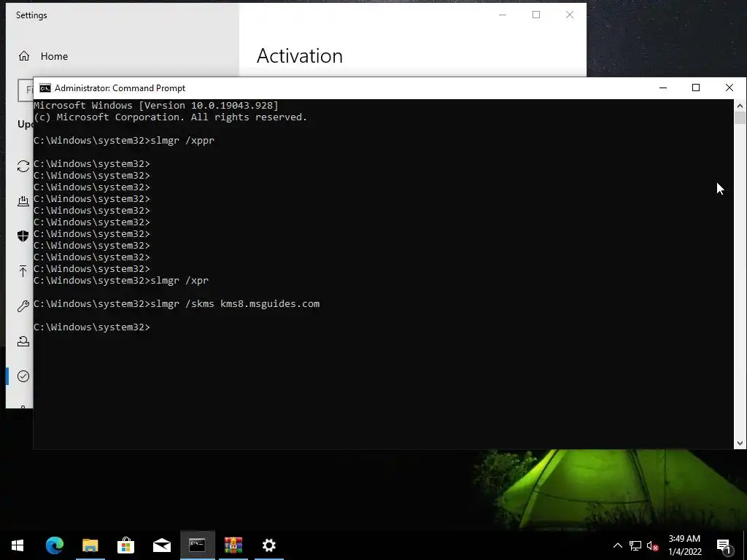Show hidden system tray icons

(x=617, y=545)
